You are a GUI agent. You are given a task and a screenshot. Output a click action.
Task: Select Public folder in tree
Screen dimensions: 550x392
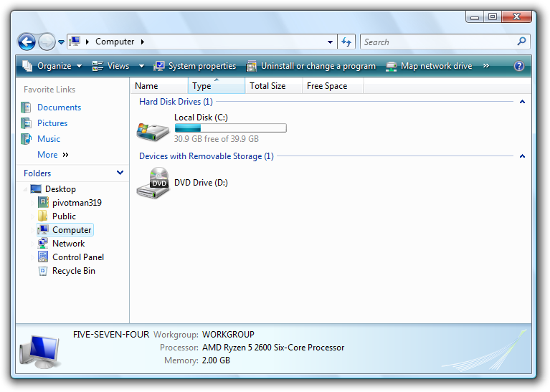point(64,216)
